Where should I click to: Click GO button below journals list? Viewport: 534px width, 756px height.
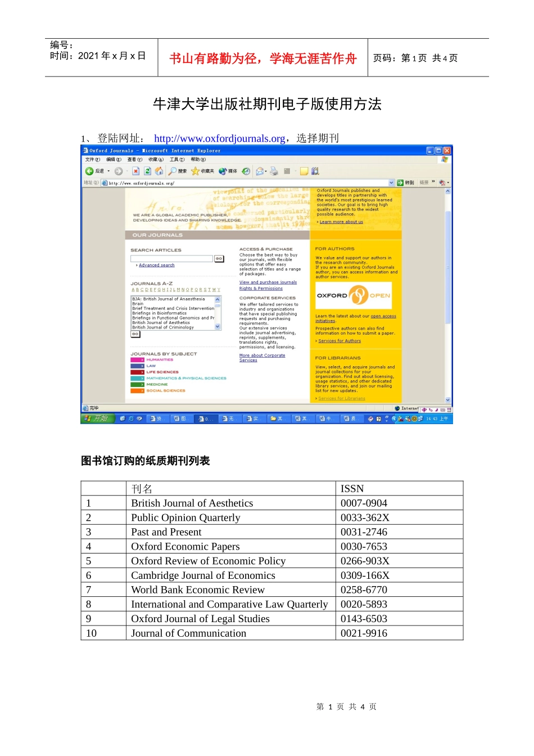click(135, 334)
